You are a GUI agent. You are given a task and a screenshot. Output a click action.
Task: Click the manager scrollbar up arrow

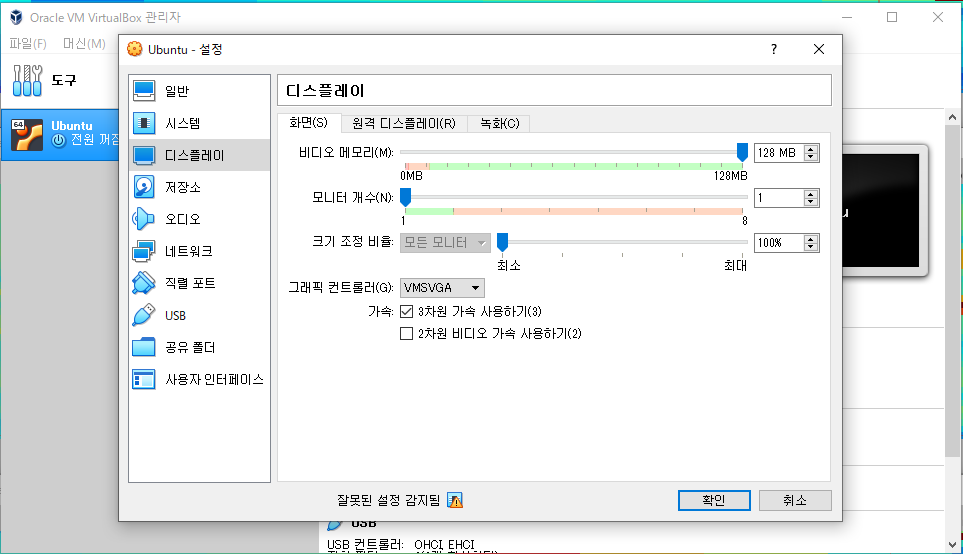(x=952, y=117)
